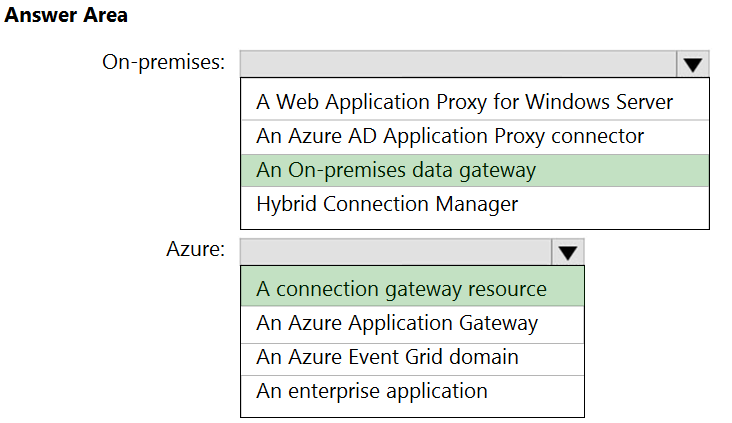This screenshot has height=423, width=732.
Task: Choose An Azure Application Gateway
Action: pyautogui.click(x=412, y=324)
